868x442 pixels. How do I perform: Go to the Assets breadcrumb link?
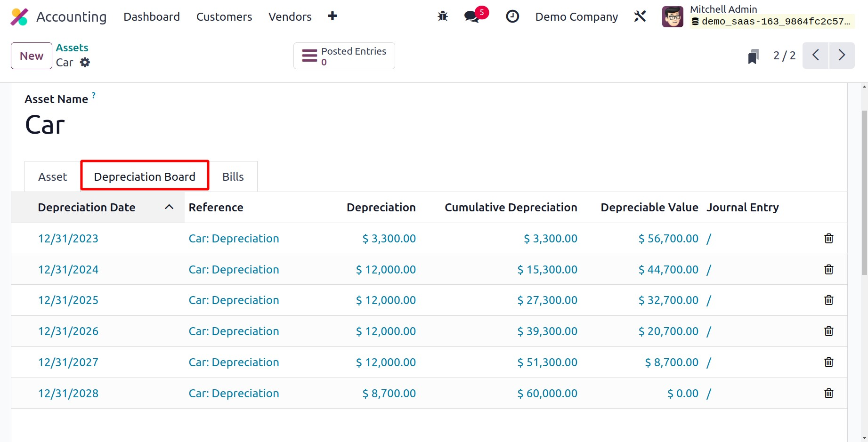pos(72,48)
